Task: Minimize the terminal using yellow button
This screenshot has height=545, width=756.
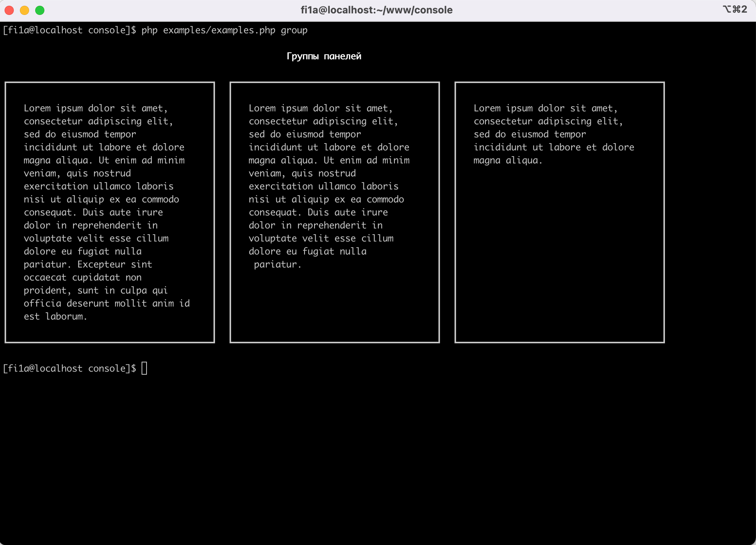Action: (x=24, y=10)
